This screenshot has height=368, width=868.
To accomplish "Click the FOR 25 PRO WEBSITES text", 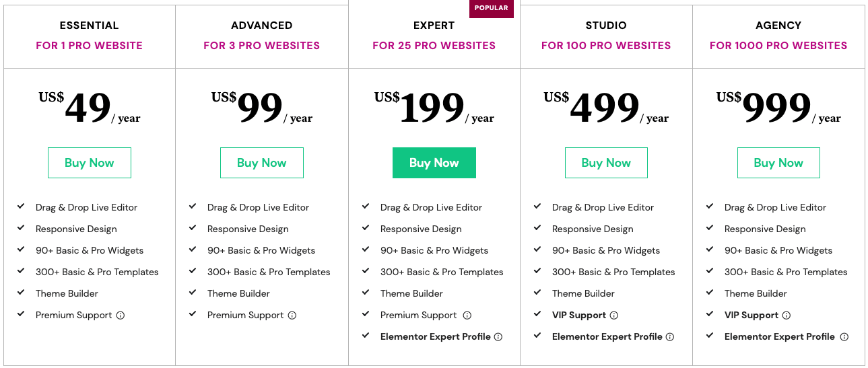I will [x=434, y=46].
